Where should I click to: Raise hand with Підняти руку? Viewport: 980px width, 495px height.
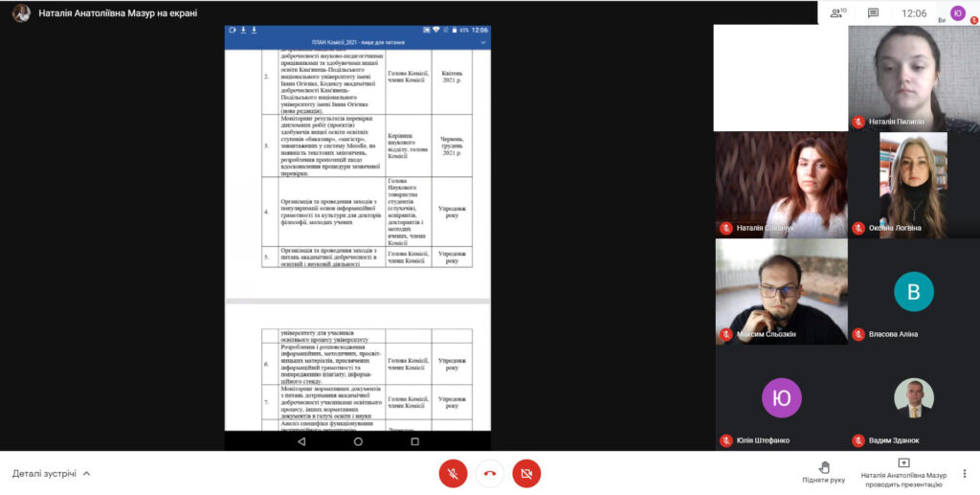pyautogui.click(x=823, y=472)
